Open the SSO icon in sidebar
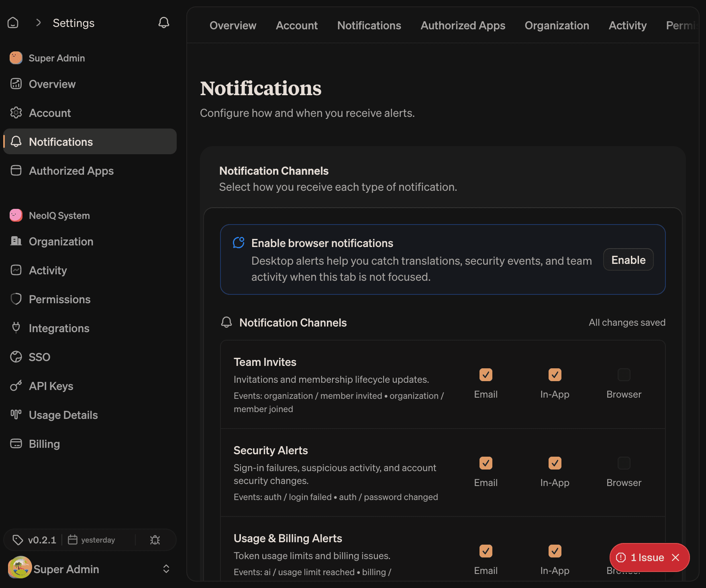The image size is (706, 588). click(16, 357)
